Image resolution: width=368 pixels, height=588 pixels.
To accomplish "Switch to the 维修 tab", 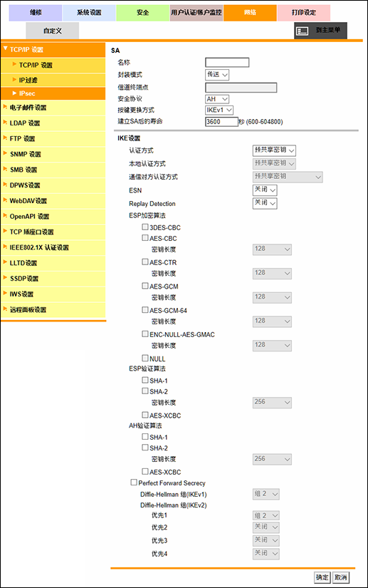I will coord(36,13).
